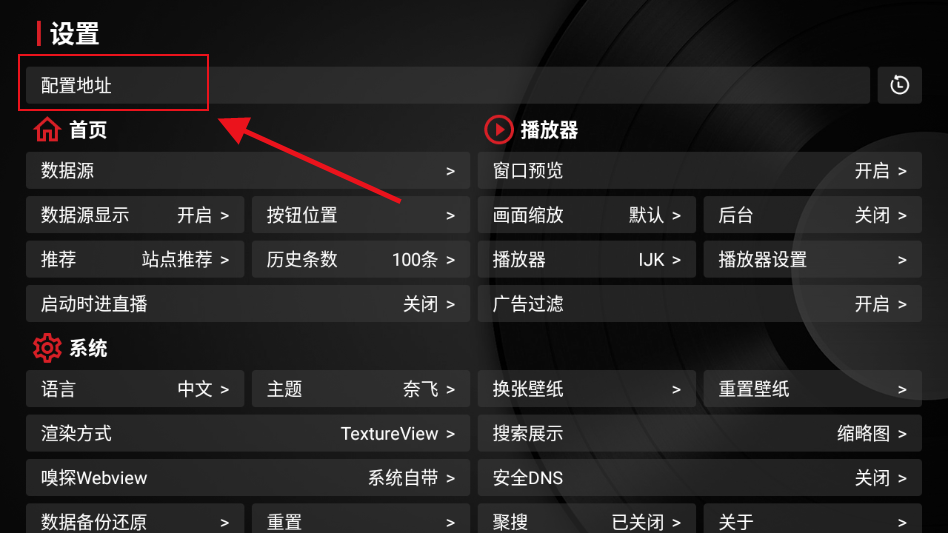
Task: Switch the 数据源显示 option
Action: click(135, 215)
